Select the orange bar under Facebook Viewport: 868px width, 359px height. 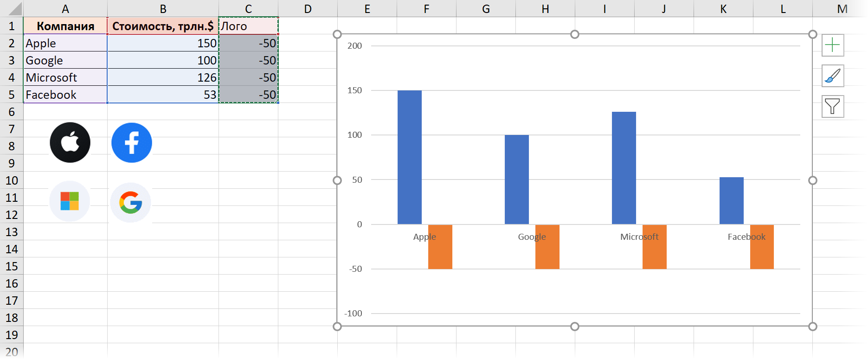coord(762,247)
